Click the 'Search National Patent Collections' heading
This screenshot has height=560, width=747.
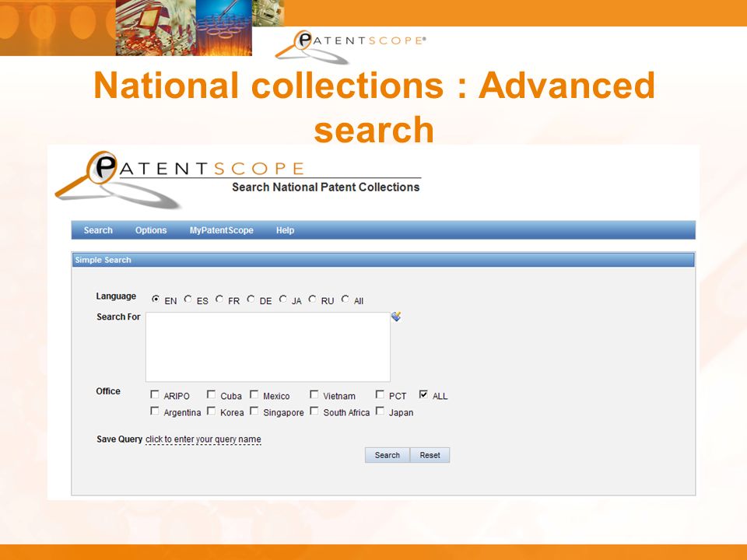326,187
